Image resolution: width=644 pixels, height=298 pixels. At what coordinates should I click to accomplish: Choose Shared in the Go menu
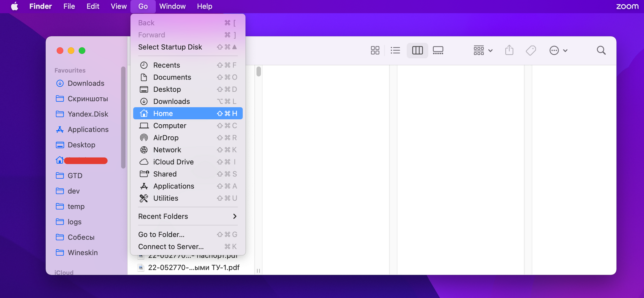188,174
